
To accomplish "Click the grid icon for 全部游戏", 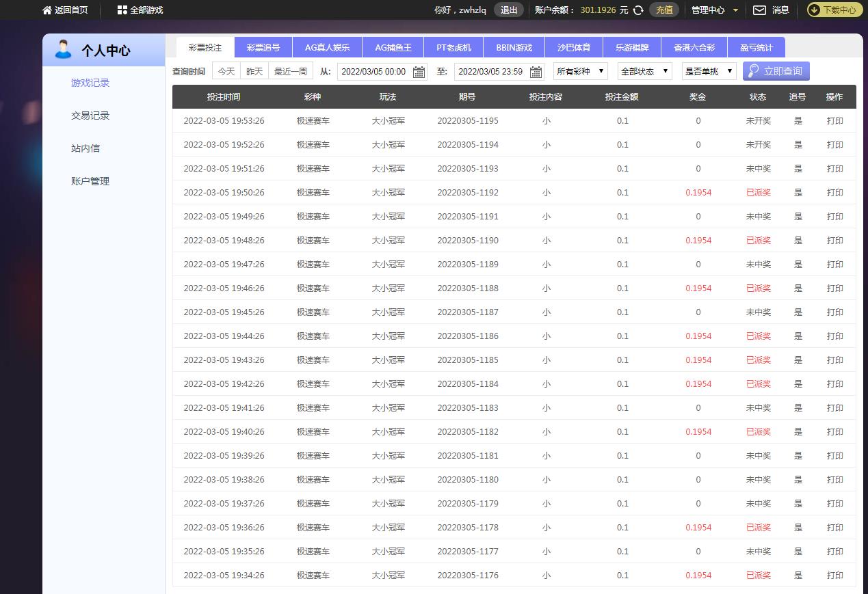I will pyautogui.click(x=122, y=10).
